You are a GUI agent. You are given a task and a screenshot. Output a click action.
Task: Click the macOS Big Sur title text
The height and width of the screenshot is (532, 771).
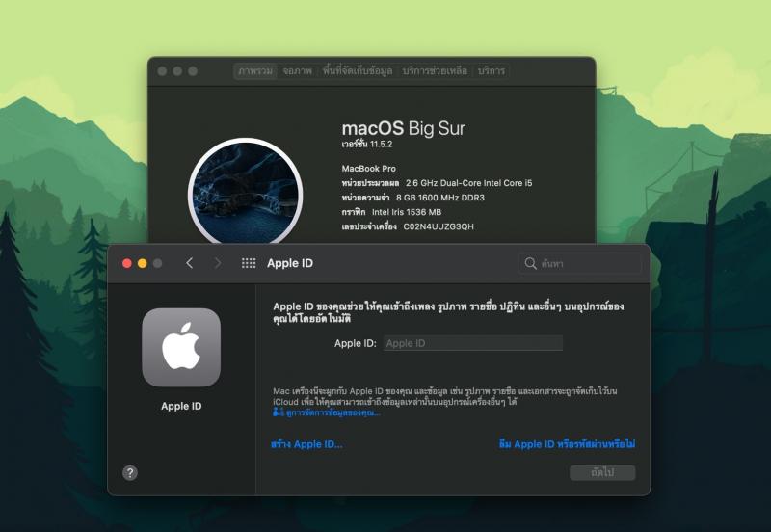[403, 128]
